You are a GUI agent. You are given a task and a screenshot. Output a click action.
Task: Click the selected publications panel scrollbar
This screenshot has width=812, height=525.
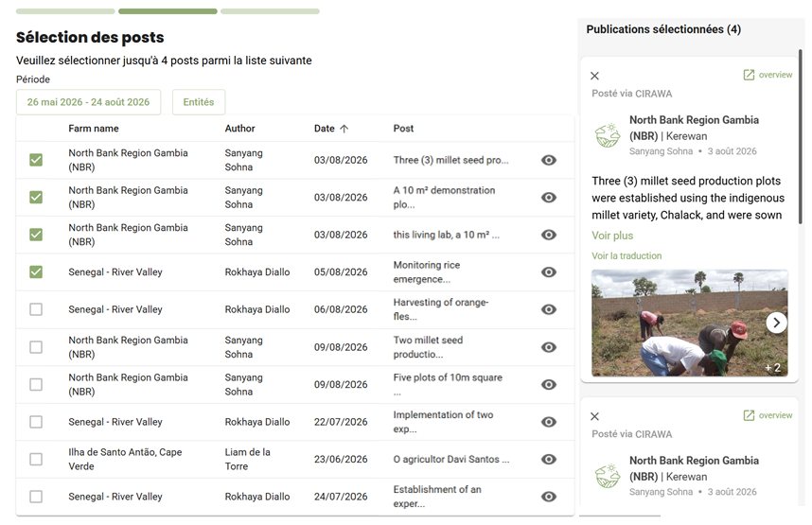click(x=800, y=136)
